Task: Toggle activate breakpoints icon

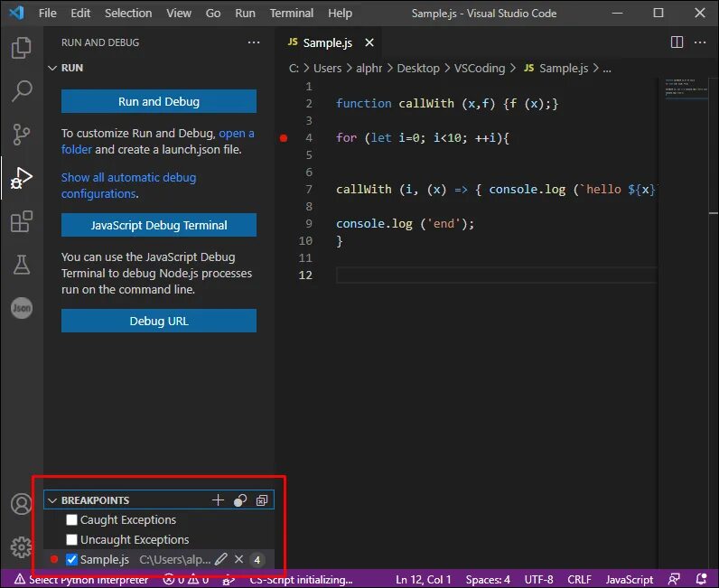Action: (x=240, y=500)
